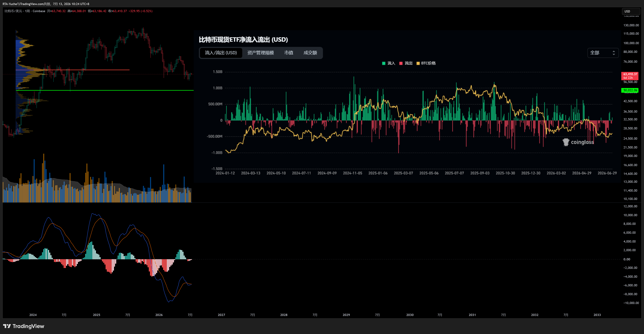The image size is (644, 334).
Task: Click the 76,000.00 price axis label
Action: [x=630, y=62]
